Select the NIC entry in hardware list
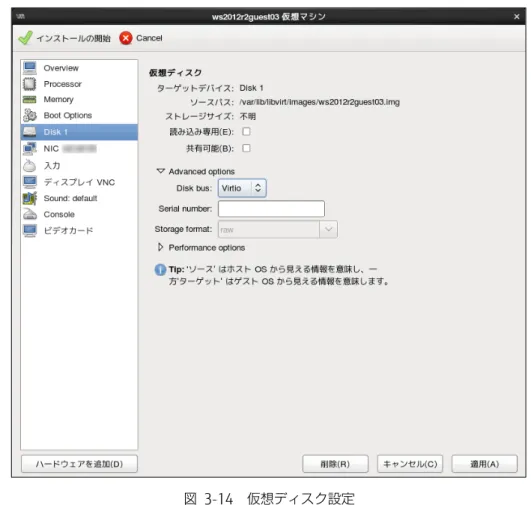The image size is (531, 505). tap(79, 148)
